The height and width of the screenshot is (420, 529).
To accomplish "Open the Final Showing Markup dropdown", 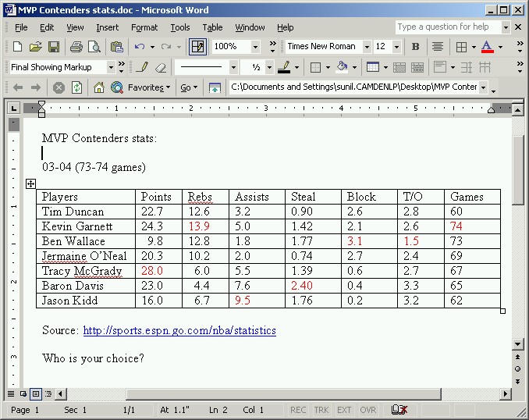I will coord(111,68).
